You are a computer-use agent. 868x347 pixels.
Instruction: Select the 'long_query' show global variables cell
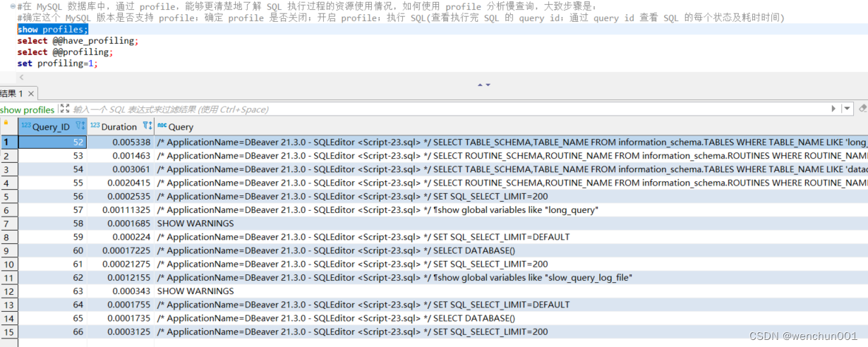(512, 210)
